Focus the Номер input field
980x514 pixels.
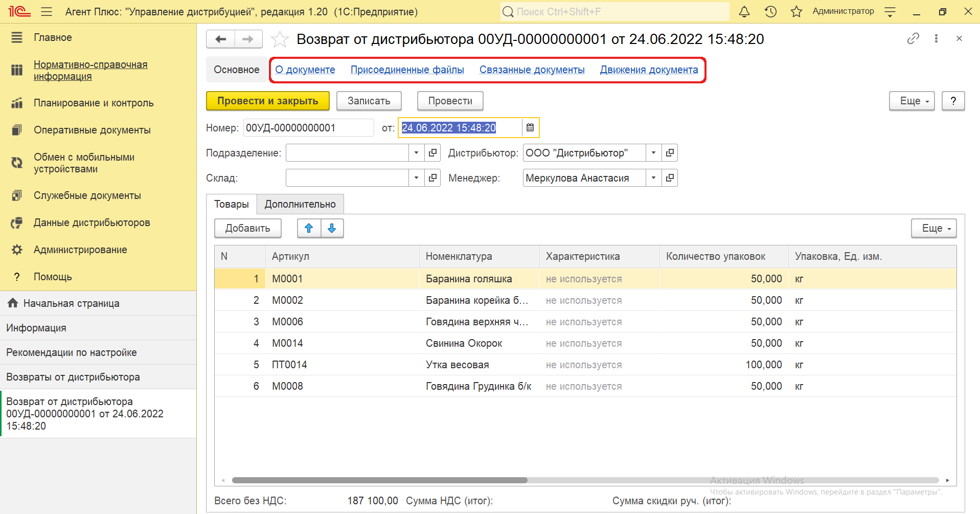(309, 128)
